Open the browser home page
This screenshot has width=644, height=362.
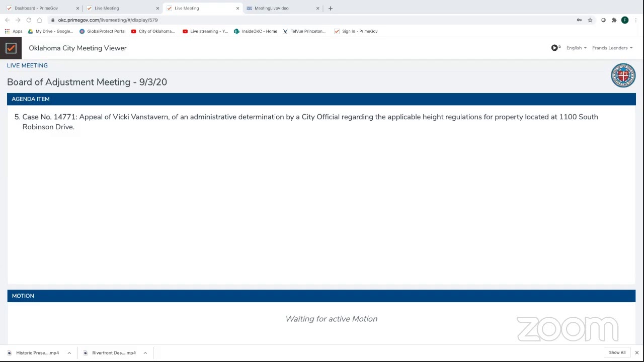pos(39,20)
